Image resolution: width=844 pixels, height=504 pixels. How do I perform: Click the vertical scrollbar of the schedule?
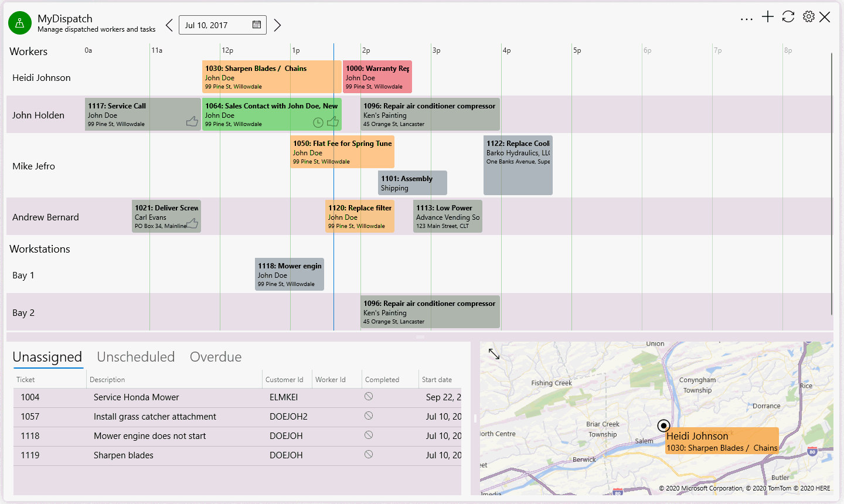pyautogui.click(x=831, y=182)
